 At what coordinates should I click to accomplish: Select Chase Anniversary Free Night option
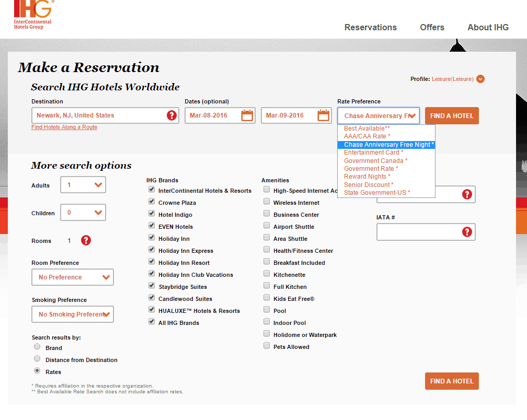pyautogui.click(x=386, y=145)
